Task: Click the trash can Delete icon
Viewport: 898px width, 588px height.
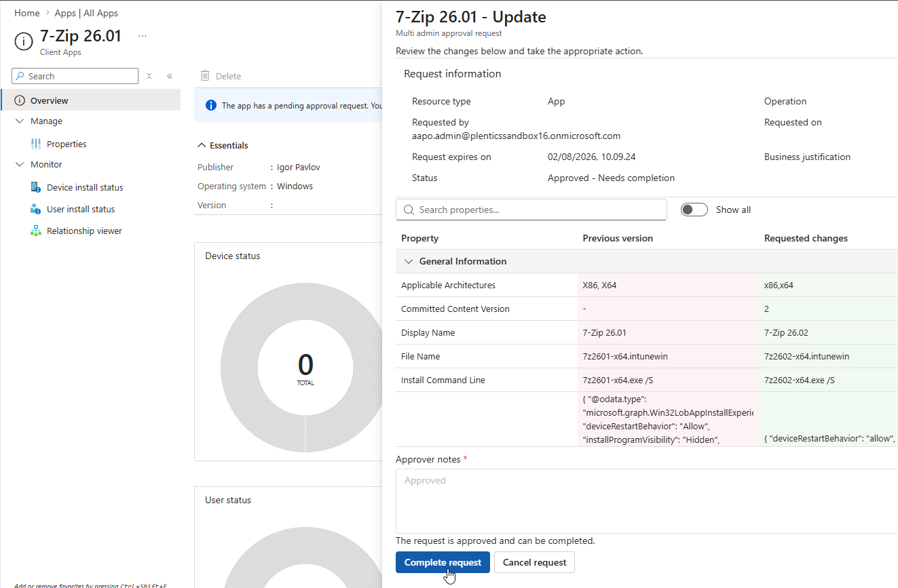Action: [x=205, y=76]
